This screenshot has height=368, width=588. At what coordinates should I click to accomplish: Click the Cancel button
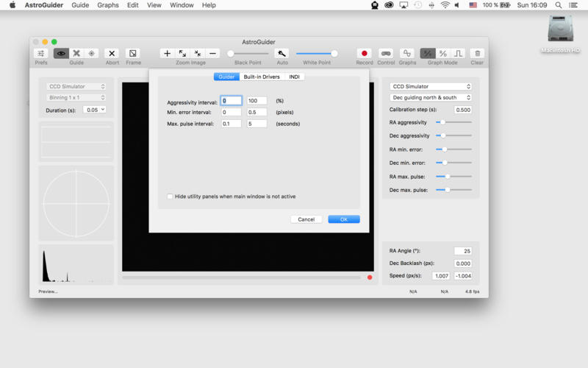(306, 219)
